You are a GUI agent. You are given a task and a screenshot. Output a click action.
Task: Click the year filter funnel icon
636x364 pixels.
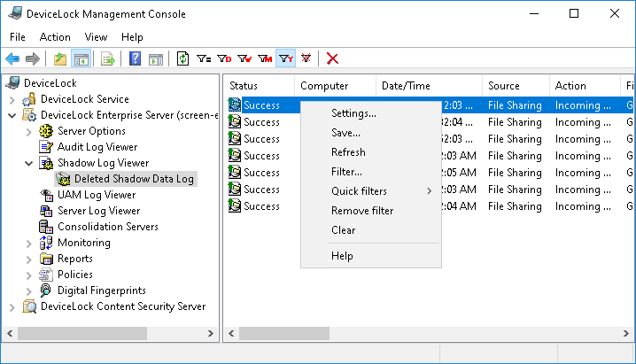click(286, 58)
